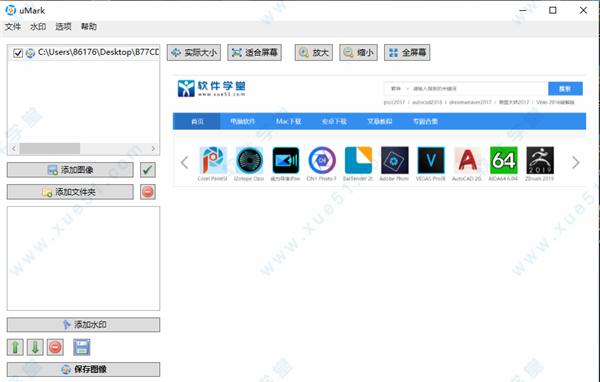Click the 保存图像 button
600x382 pixels.
(x=83, y=369)
